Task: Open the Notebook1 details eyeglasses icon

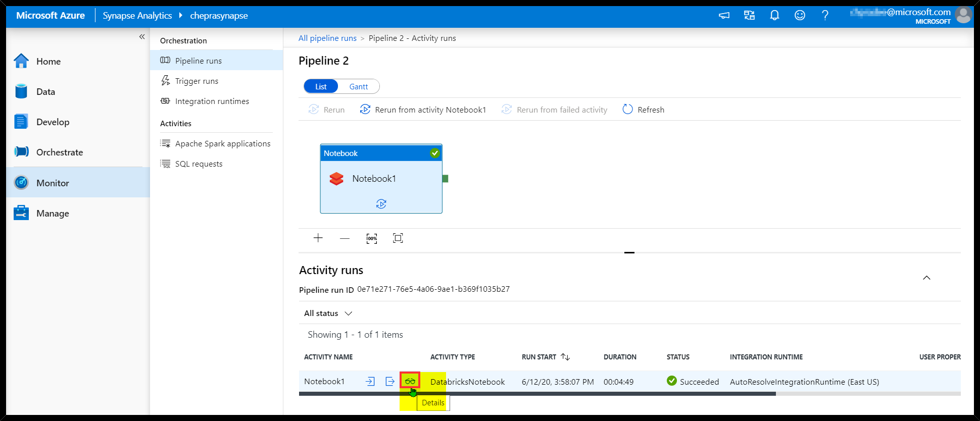Action: [410, 381]
